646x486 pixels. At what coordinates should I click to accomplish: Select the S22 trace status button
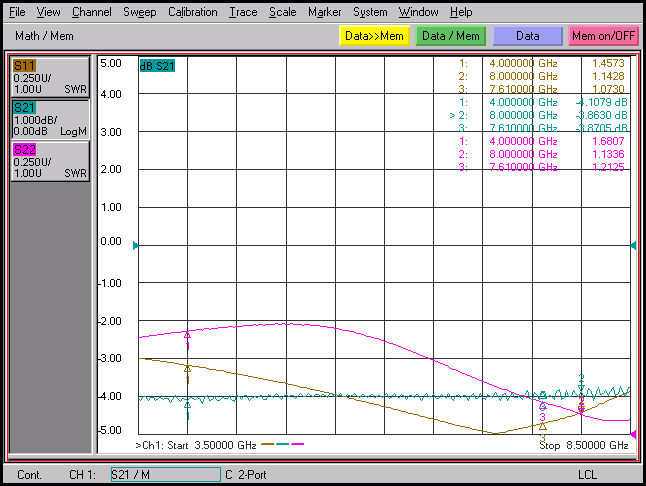click(50, 161)
